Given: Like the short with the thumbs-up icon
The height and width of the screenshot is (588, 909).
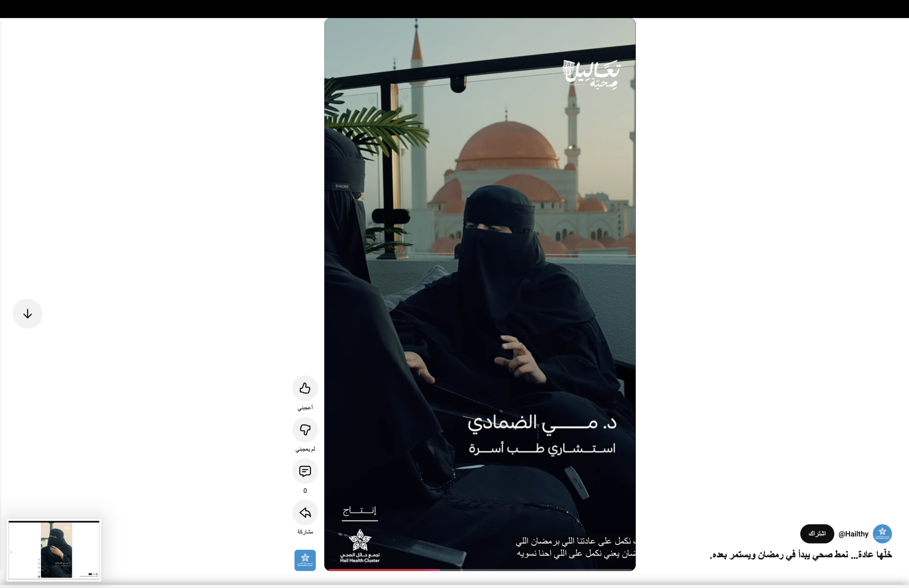Looking at the screenshot, I should click(x=304, y=388).
